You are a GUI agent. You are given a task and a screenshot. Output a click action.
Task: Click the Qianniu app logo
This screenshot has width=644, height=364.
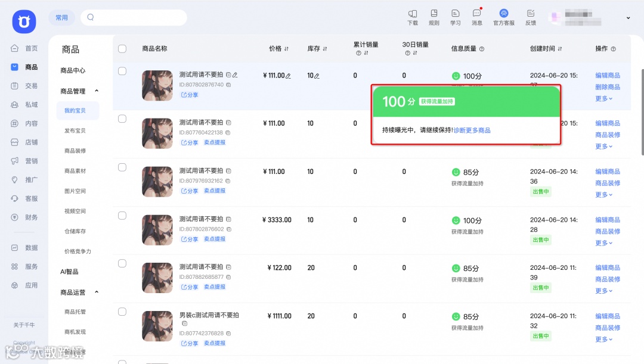coord(24,21)
